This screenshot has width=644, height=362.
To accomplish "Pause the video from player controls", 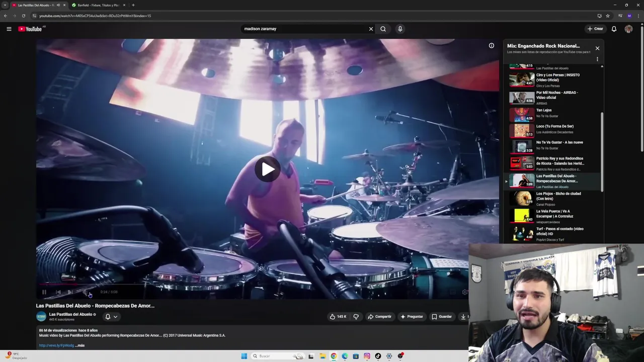I will (x=44, y=292).
